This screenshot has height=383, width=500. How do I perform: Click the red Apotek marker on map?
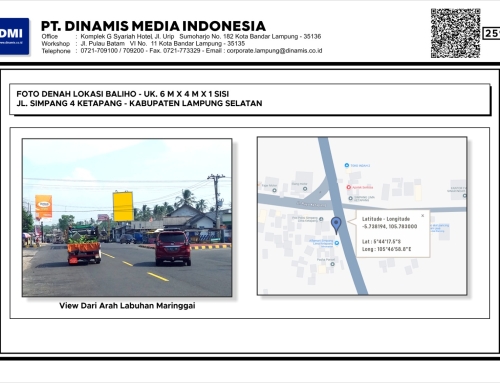(x=349, y=187)
